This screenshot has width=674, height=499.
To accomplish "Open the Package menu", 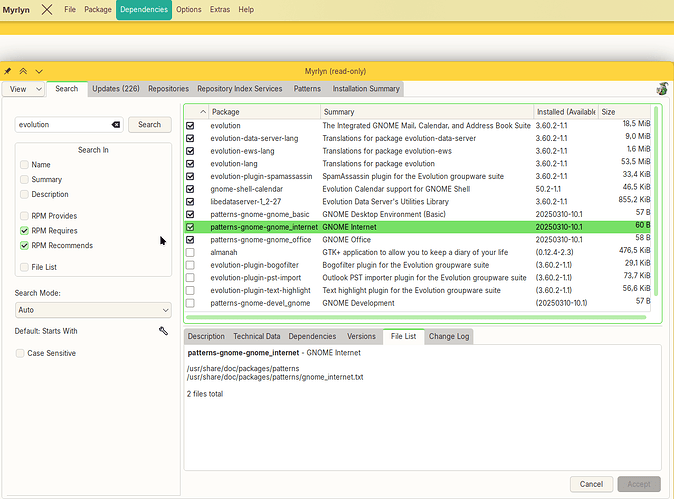I will coord(98,9).
